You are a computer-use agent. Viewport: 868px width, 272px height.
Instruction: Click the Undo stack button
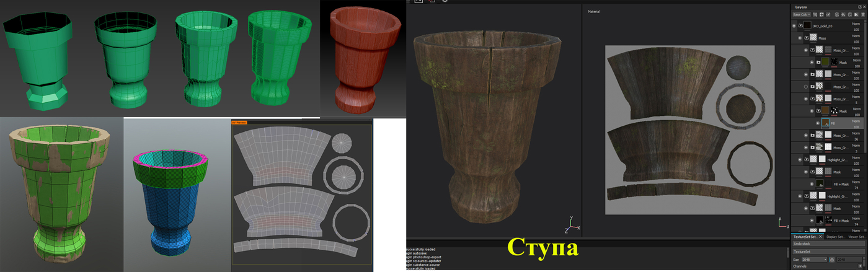click(x=828, y=243)
